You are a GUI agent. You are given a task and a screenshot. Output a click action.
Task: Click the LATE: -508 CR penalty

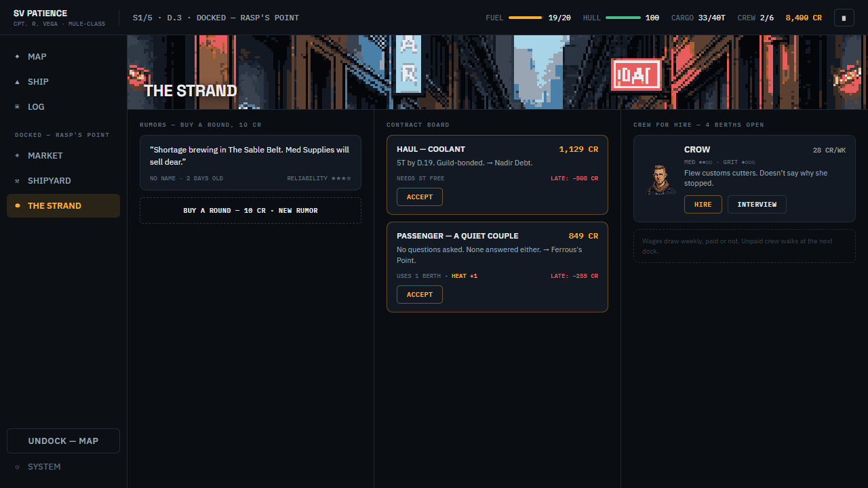(574, 178)
